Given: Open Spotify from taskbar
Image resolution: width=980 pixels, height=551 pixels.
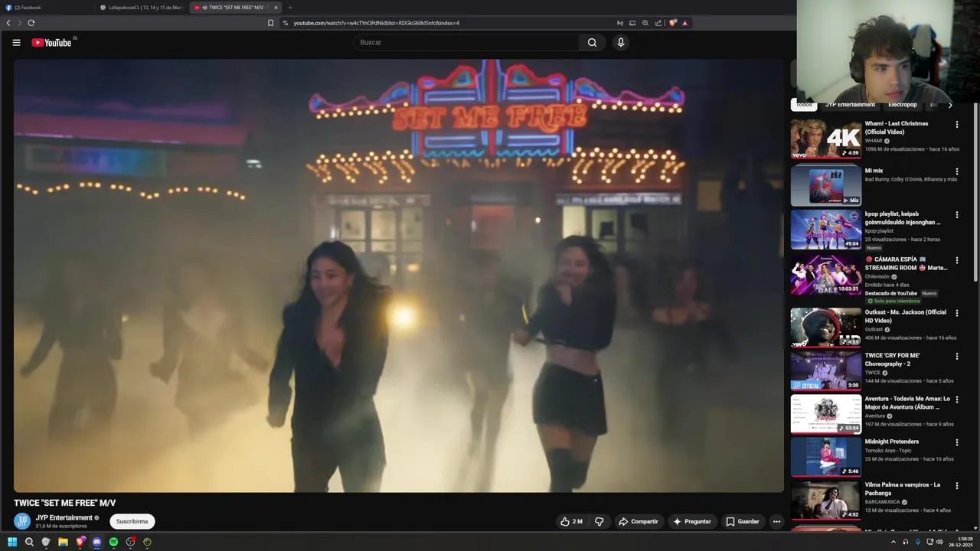Looking at the screenshot, I should point(113,542).
